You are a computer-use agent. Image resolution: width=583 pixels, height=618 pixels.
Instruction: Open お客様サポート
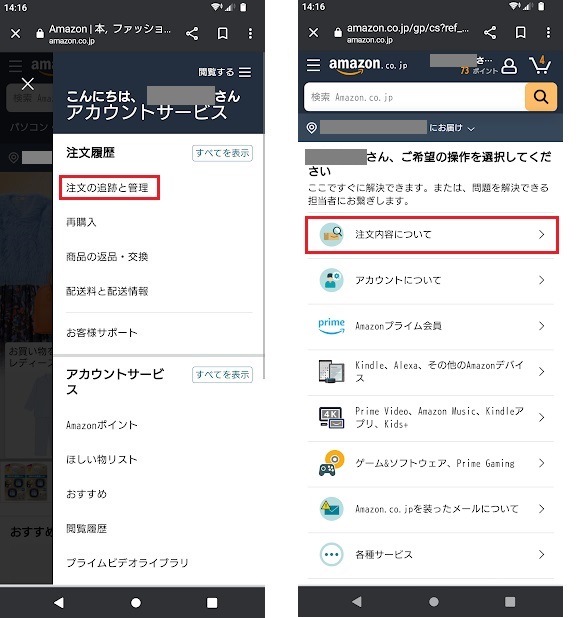[x=102, y=333]
